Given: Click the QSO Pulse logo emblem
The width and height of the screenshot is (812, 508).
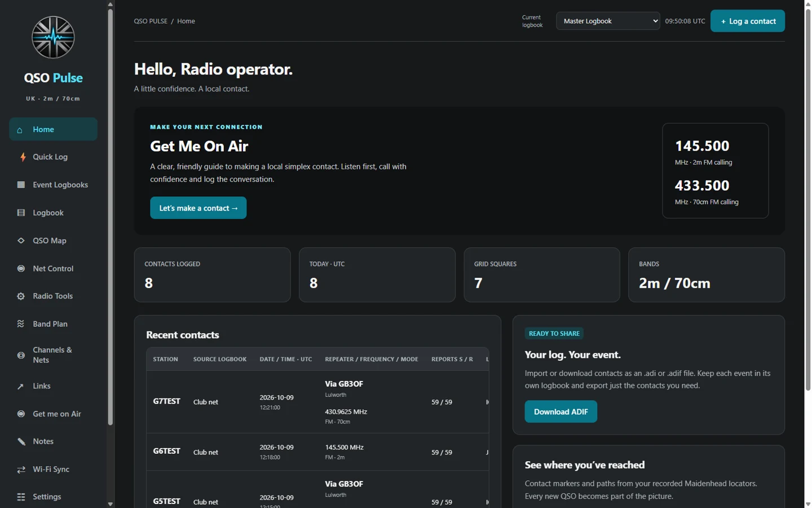Looking at the screenshot, I should pyautogui.click(x=53, y=37).
